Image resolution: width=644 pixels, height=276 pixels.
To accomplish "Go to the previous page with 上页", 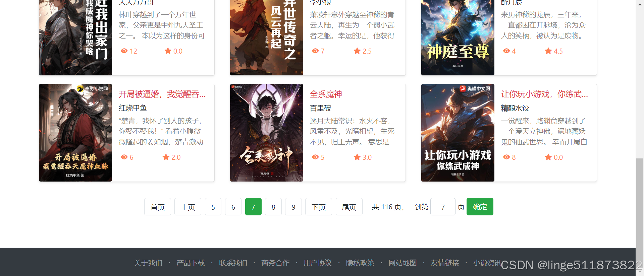I will point(188,207).
